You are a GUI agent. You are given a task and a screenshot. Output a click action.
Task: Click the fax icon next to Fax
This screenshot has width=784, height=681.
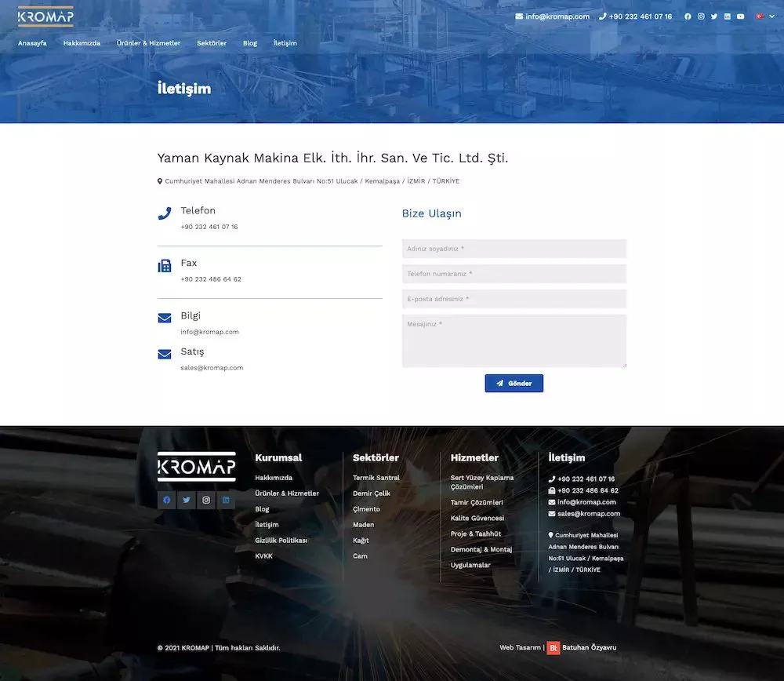point(165,266)
